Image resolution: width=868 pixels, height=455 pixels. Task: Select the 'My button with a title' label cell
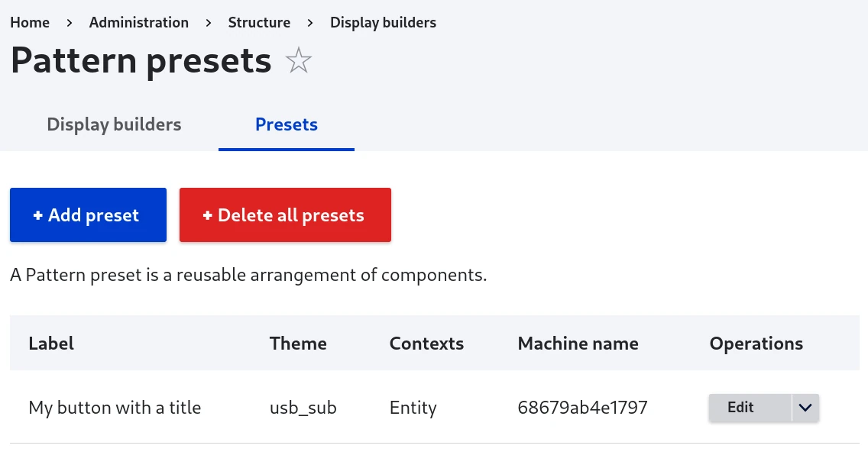pyautogui.click(x=115, y=408)
